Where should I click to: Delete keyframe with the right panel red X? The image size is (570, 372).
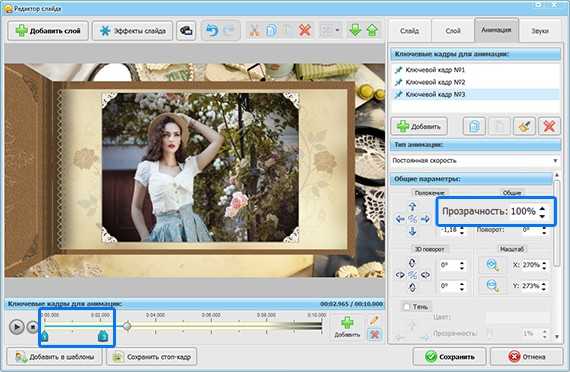point(549,127)
